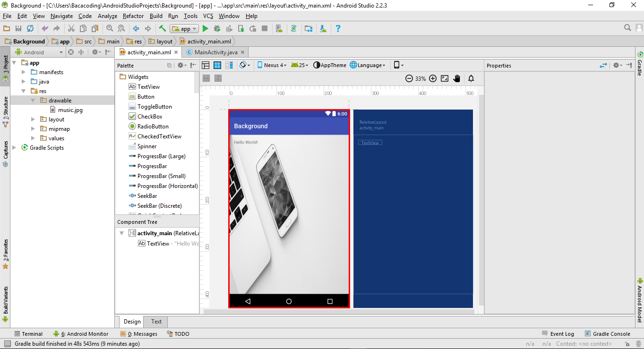Open the Gradle Console
The image size is (644, 349).
(x=611, y=333)
